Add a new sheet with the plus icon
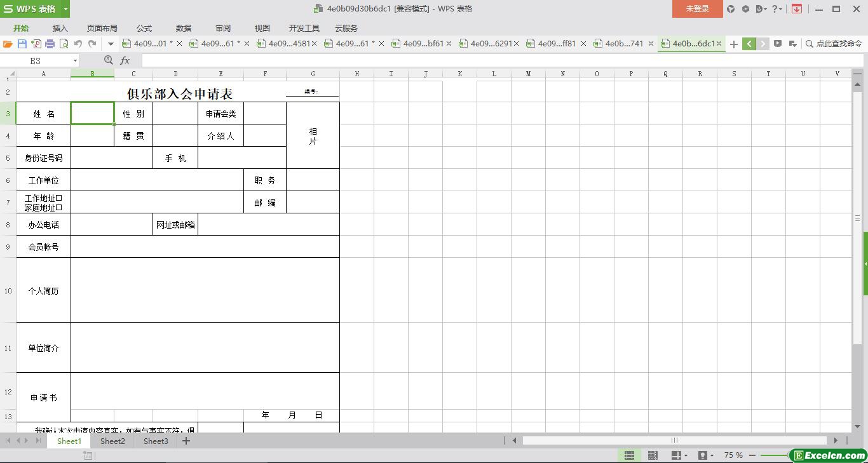 (186, 441)
